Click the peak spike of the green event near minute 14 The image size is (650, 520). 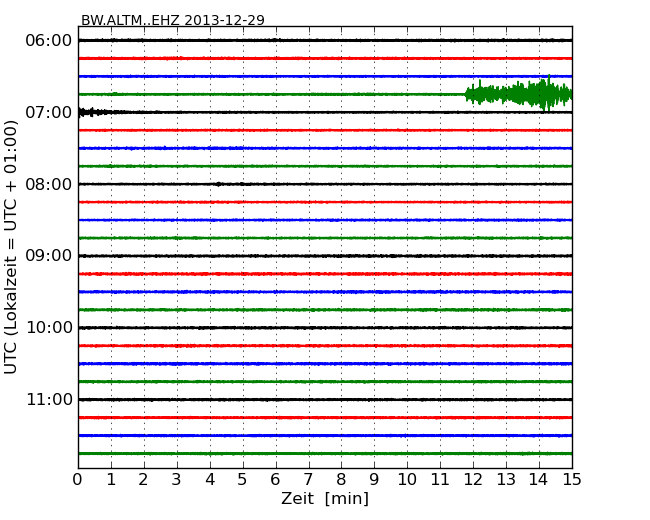[548, 92]
